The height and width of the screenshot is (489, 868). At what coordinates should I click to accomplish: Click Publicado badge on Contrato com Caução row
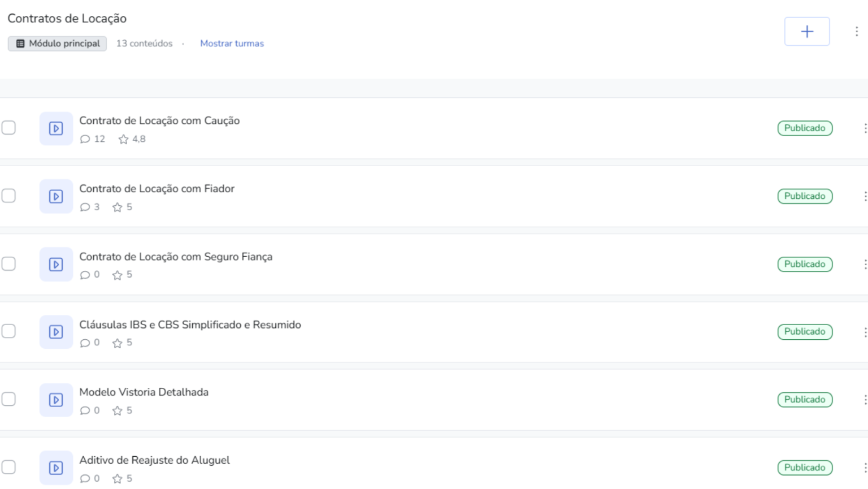(805, 128)
